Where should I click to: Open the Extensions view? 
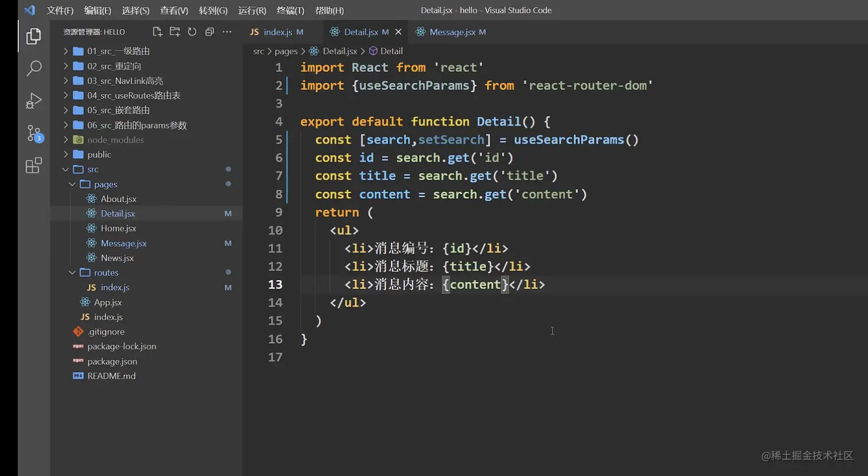click(x=34, y=165)
